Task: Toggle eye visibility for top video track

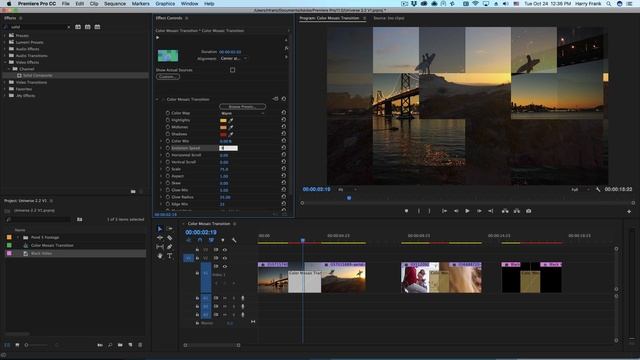Action: pyautogui.click(x=225, y=250)
